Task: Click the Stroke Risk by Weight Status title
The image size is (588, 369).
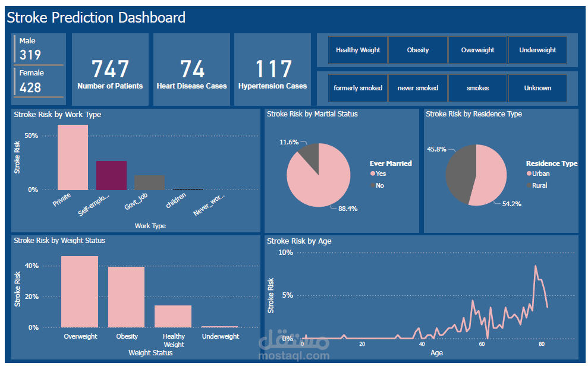Action: (59, 241)
